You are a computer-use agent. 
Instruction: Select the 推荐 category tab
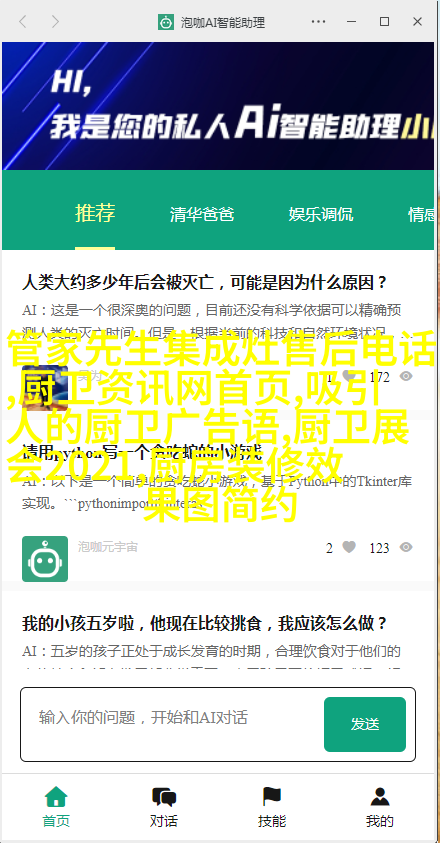[x=95, y=213]
